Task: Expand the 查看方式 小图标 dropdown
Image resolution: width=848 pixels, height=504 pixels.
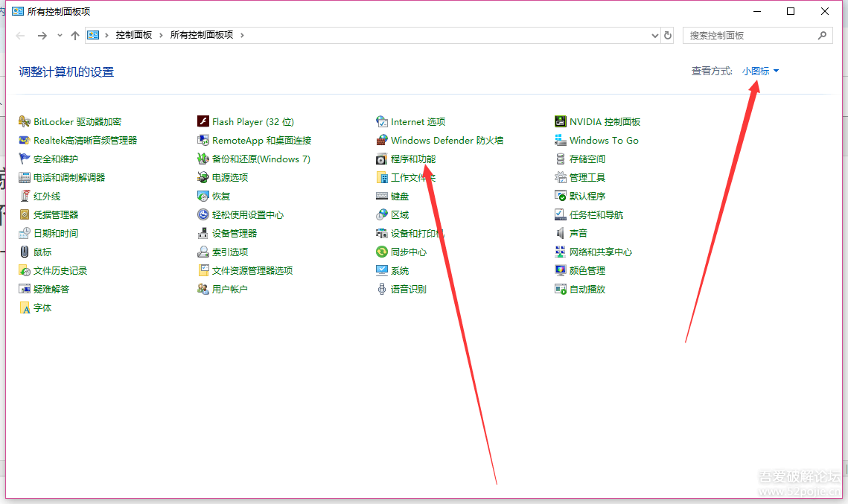Action: [x=760, y=71]
